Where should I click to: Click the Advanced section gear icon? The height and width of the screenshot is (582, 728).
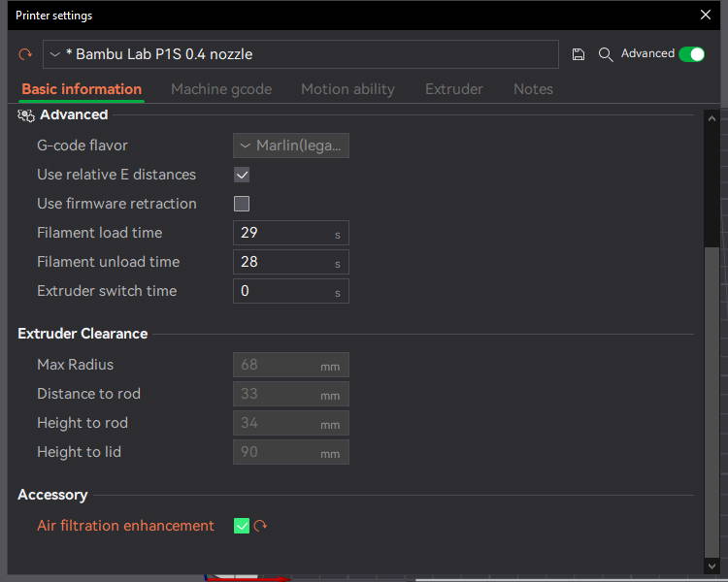26,115
